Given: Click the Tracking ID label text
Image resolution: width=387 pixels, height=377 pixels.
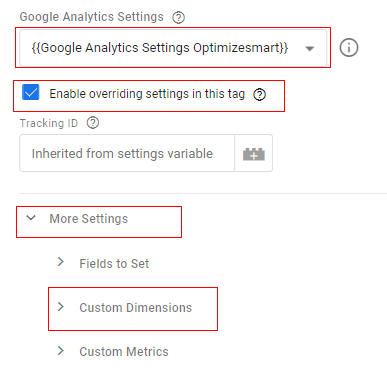Looking at the screenshot, I should point(49,123).
